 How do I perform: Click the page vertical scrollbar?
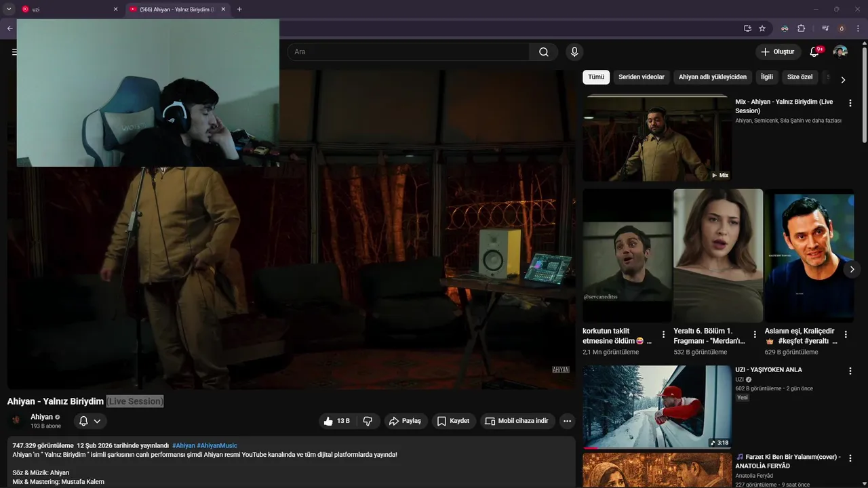[865, 95]
